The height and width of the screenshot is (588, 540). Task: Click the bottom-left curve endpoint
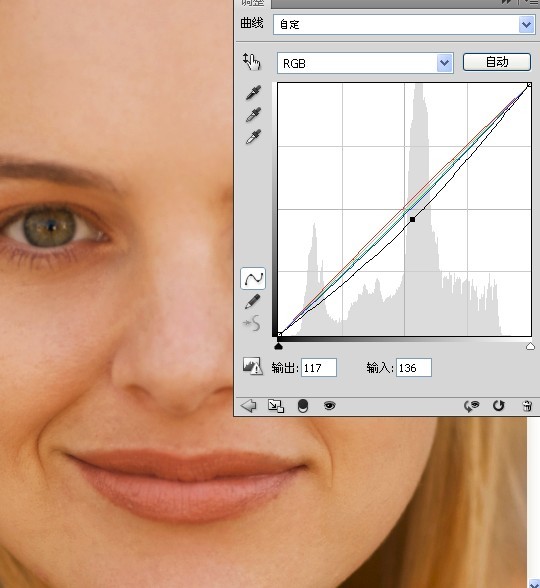pos(279,334)
